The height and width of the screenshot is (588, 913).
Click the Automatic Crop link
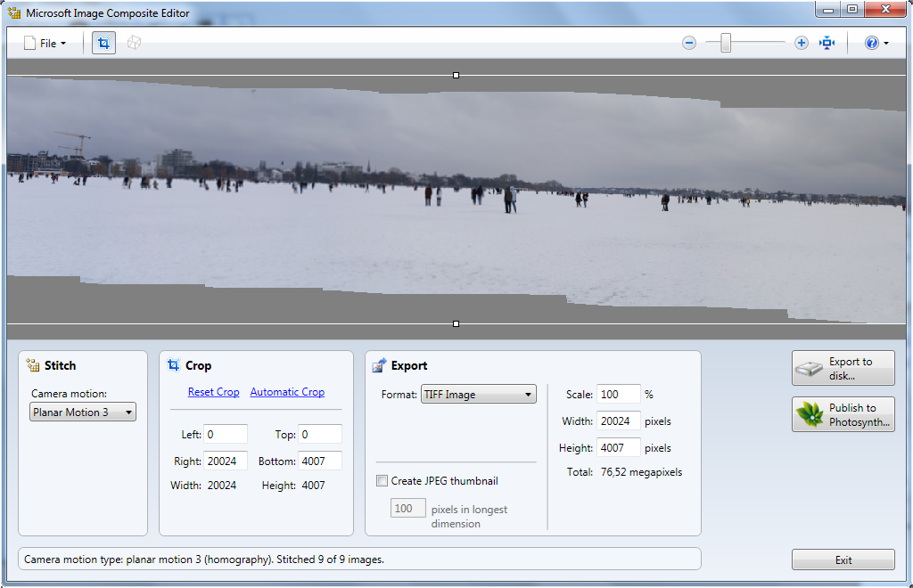(x=287, y=392)
